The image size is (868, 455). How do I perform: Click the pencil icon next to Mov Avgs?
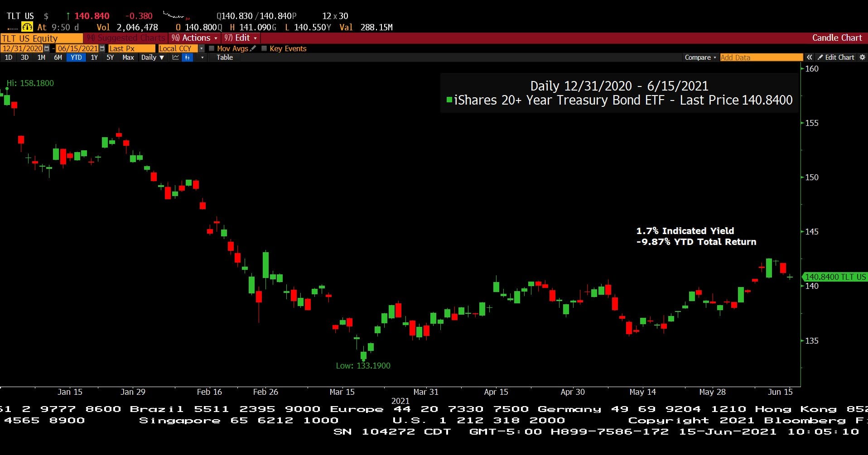tap(253, 48)
